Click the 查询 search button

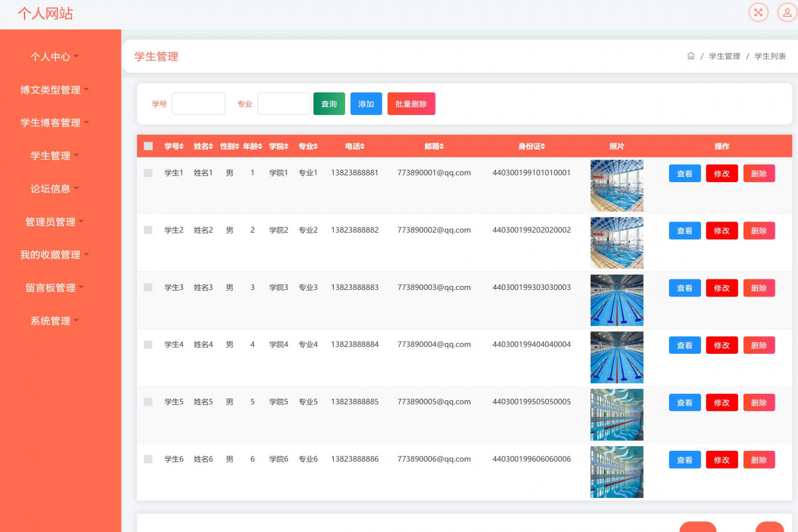[x=329, y=104]
